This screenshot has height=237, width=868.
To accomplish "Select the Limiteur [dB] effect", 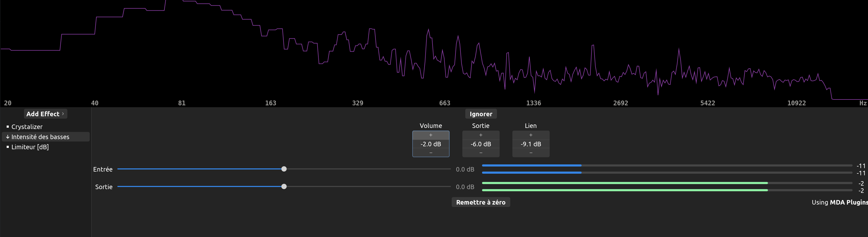I will 46,147.
